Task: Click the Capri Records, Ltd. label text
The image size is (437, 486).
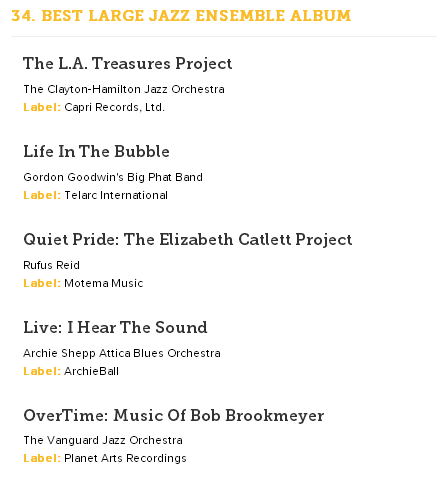Action: 114,107
